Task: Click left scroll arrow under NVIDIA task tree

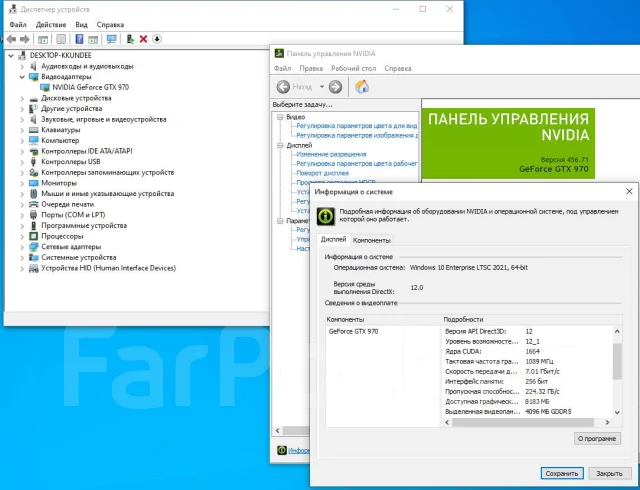Action: (278, 430)
